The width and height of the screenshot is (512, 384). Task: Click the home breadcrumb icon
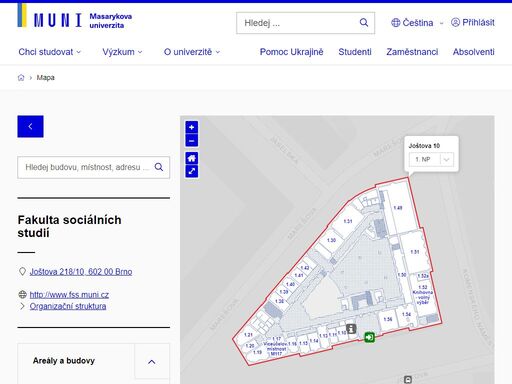click(21, 78)
